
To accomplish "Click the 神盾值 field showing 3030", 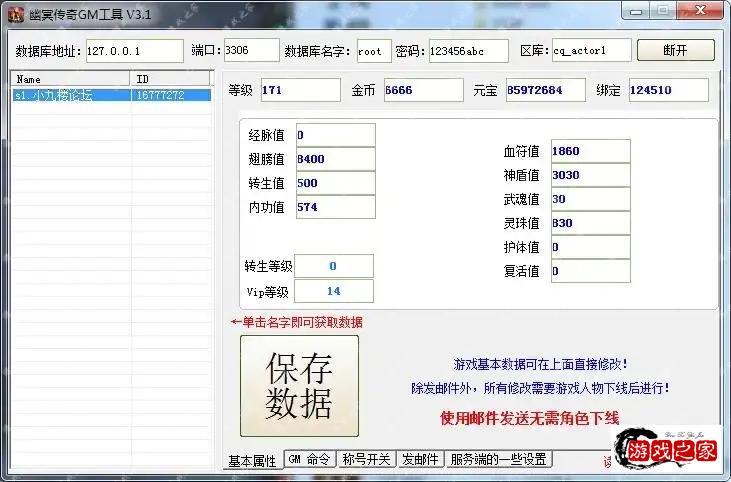I will click(x=591, y=175).
